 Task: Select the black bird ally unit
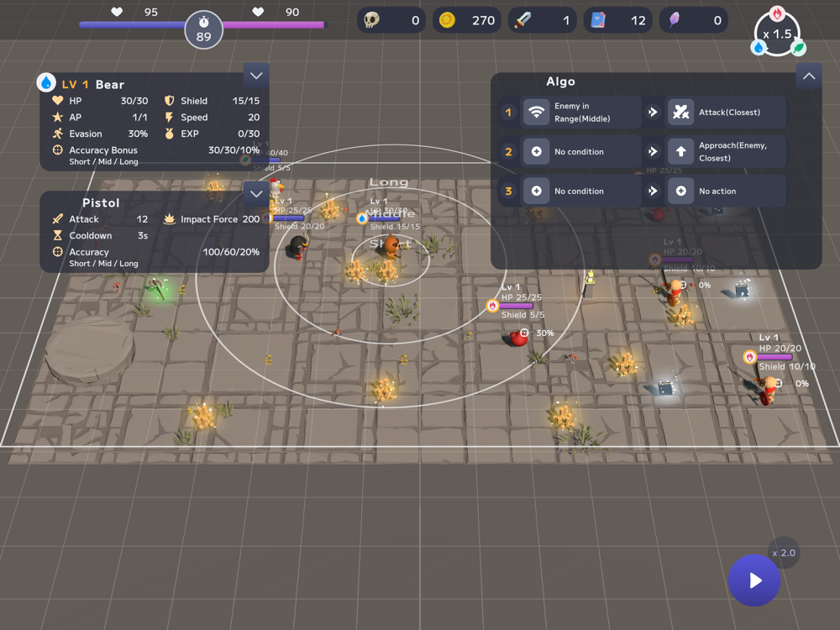pos(297,248)
